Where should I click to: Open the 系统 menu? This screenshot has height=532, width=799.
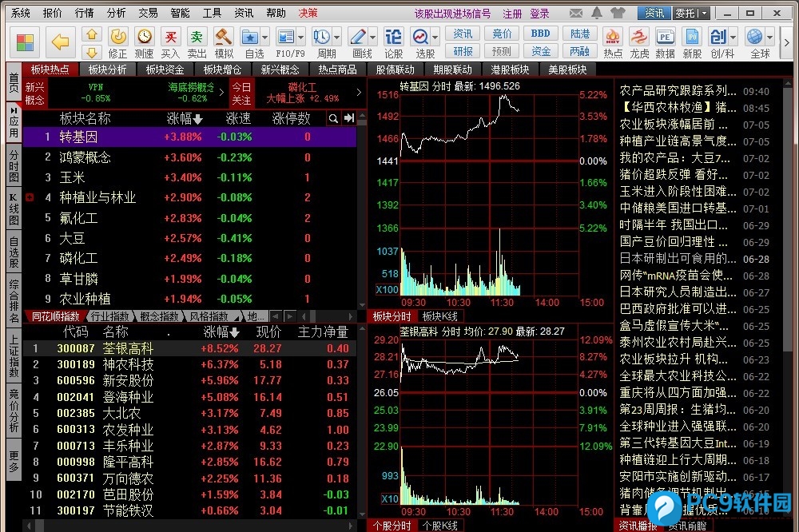21,14
